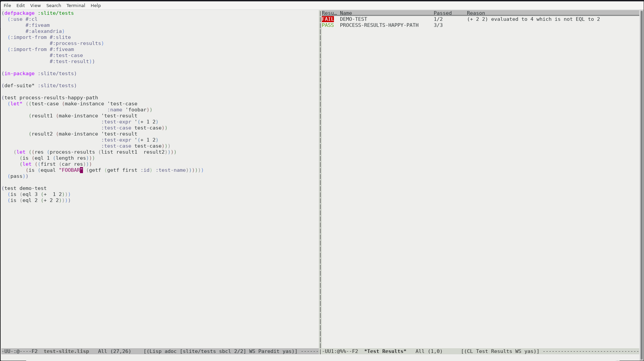Sort by the Reason column header

(x=476, y=13)
